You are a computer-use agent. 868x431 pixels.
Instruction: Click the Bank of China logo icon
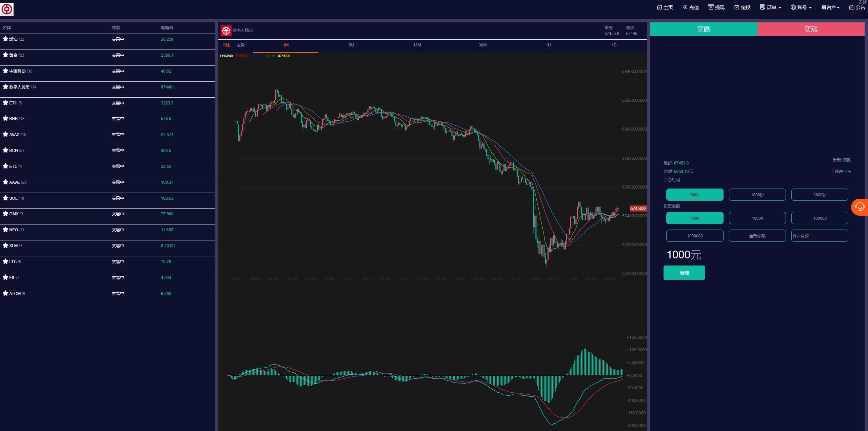(7, 9)
